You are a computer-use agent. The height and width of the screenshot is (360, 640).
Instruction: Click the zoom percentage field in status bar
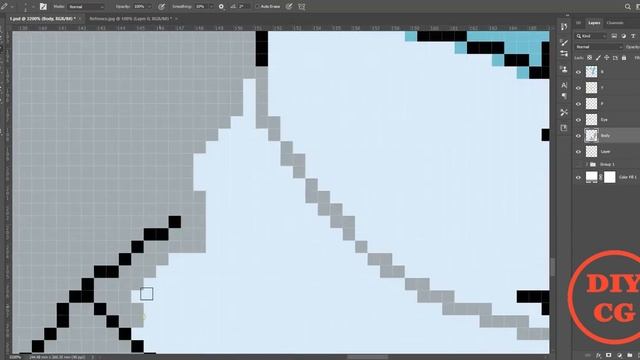point(15,357)
